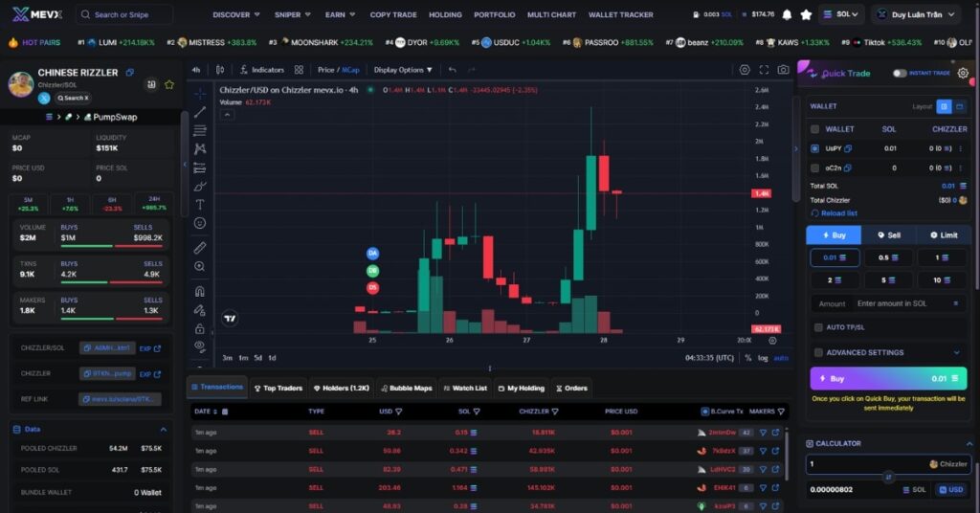980x513 pixels.
Task: Select the 0.5 SOL preset amount
Action: 888,257
